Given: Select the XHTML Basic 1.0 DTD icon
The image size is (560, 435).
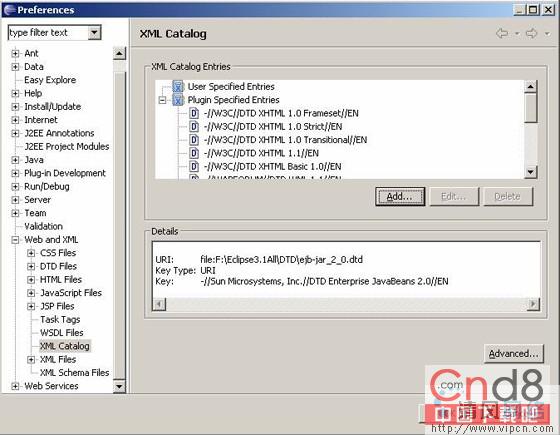Looking at the screenshot, I should coord(194,166).
